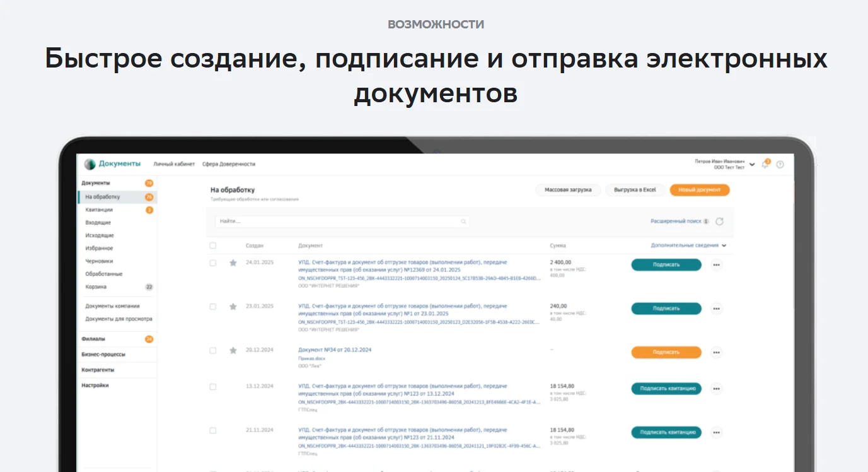Tick the checkbox for the 21.11.2024 document

tap(212, 430)
